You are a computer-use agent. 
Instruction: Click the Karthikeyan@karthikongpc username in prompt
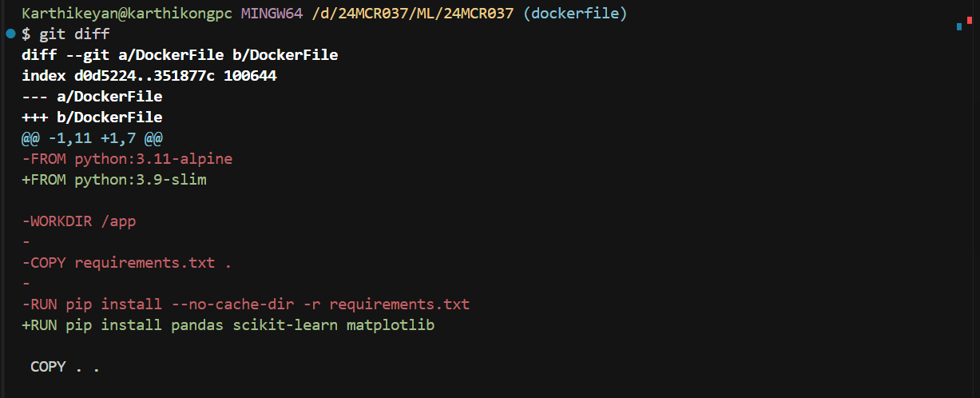click(127, 14)
